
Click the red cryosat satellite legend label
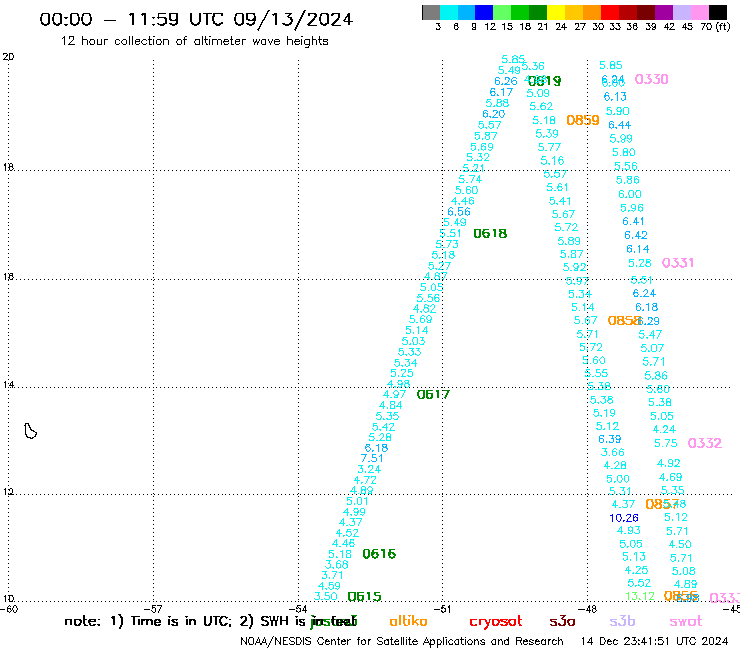[x=496, y=622]
